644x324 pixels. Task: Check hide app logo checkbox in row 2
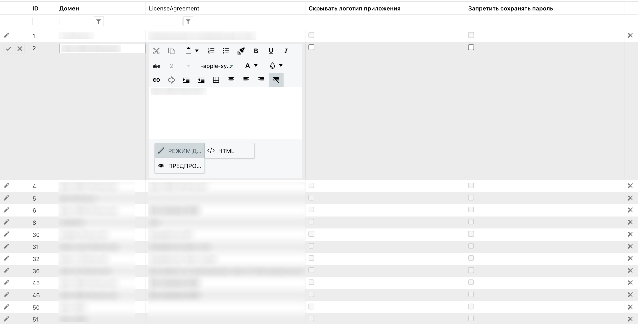point(311,47)
